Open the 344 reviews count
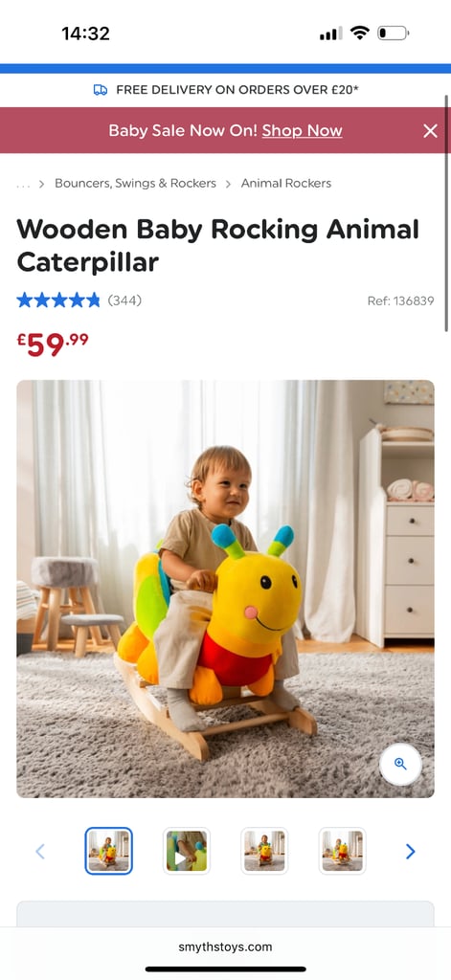The height and width of the screenshot is (980, 451). (x=124, y=301)
